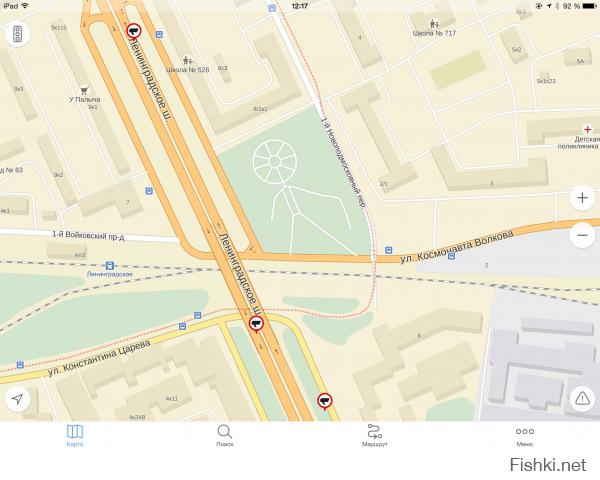Screen dimensions: 600x480
Task: Select the Школа № 526 school icon
Action: 187,60
